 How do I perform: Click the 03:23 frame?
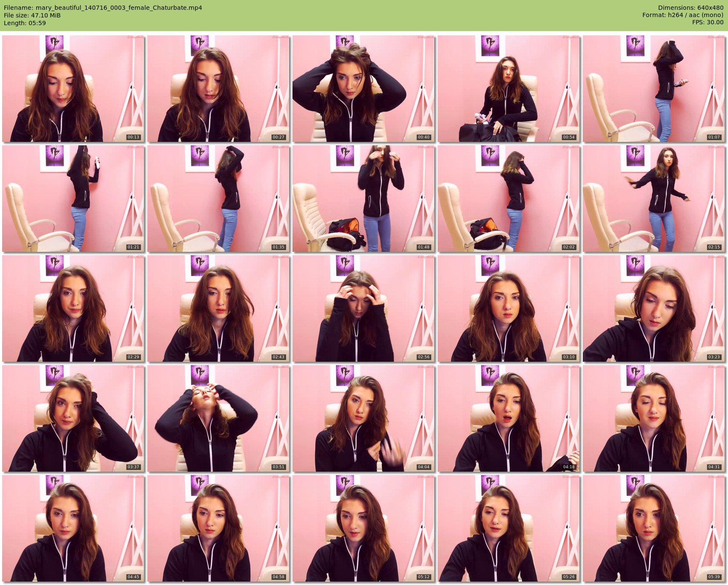pyautogui.click(x=654, y=308)
